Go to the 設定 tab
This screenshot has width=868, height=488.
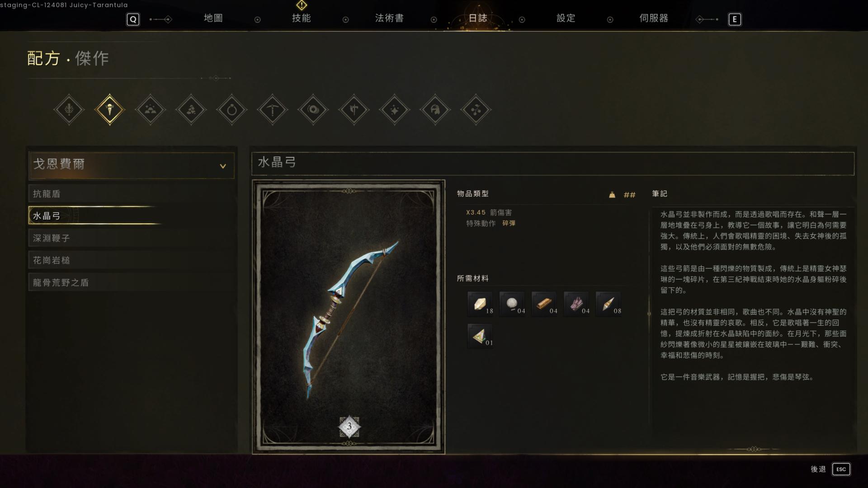click(x=566, y=18)
